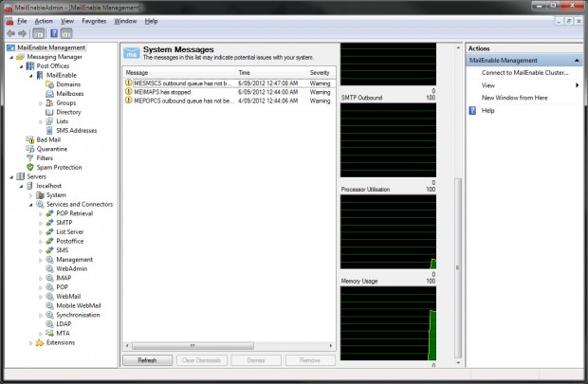Select the List Server connector icon
This screenshot has height=384, width=588.
point(49,231)
